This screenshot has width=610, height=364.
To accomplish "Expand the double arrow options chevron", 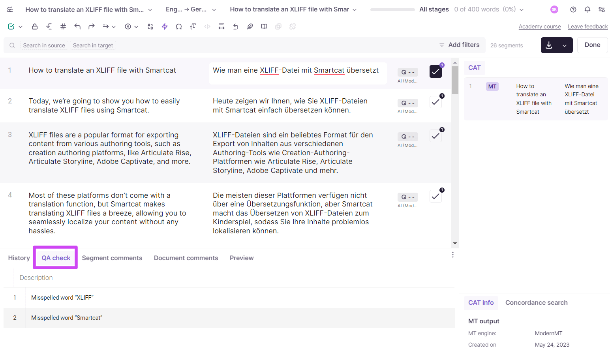I will 114,27.
